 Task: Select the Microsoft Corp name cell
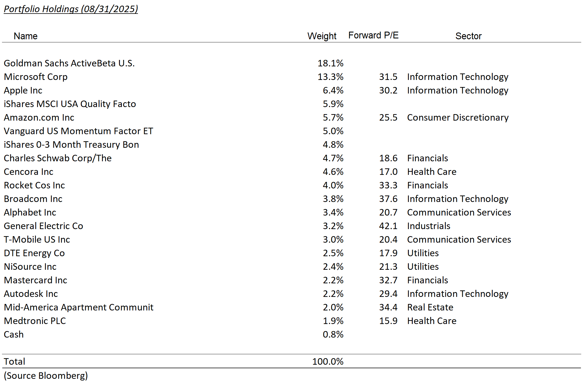36,77
